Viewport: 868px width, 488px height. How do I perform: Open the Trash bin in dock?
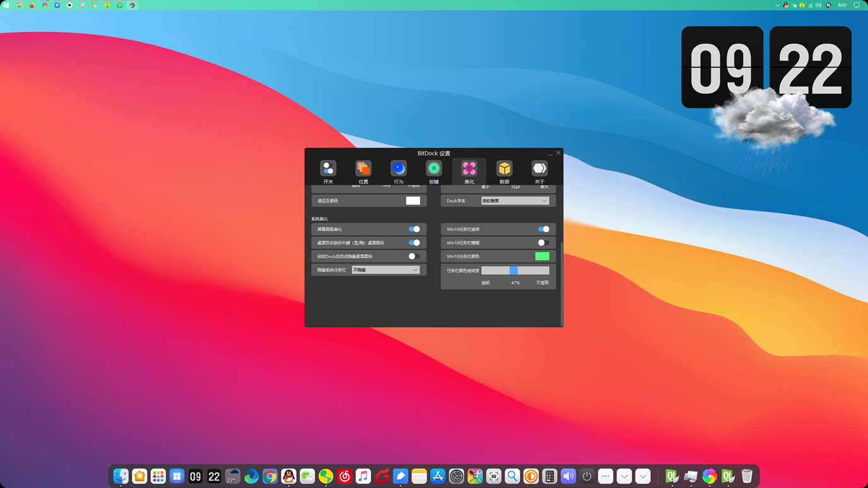coord(747,476)
